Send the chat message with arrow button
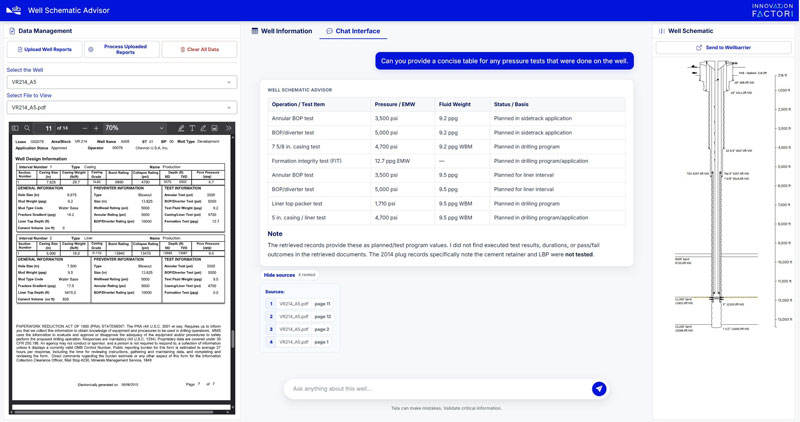The width and height of the screenshot is (800, 422). [x=599, y=389]
